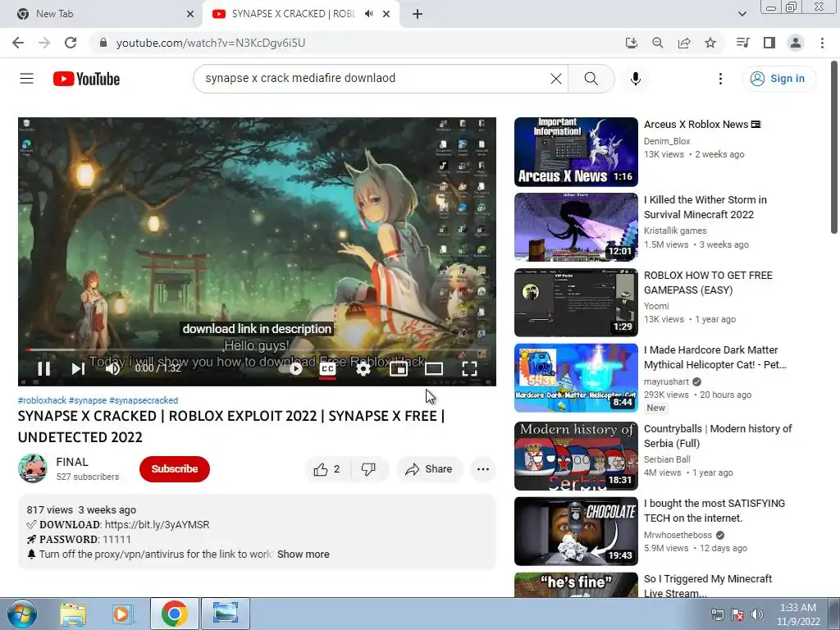This screenshot has width=840, height=630.
Task: Subscribe to the FINAL channel
Action: tap(175, 468)
